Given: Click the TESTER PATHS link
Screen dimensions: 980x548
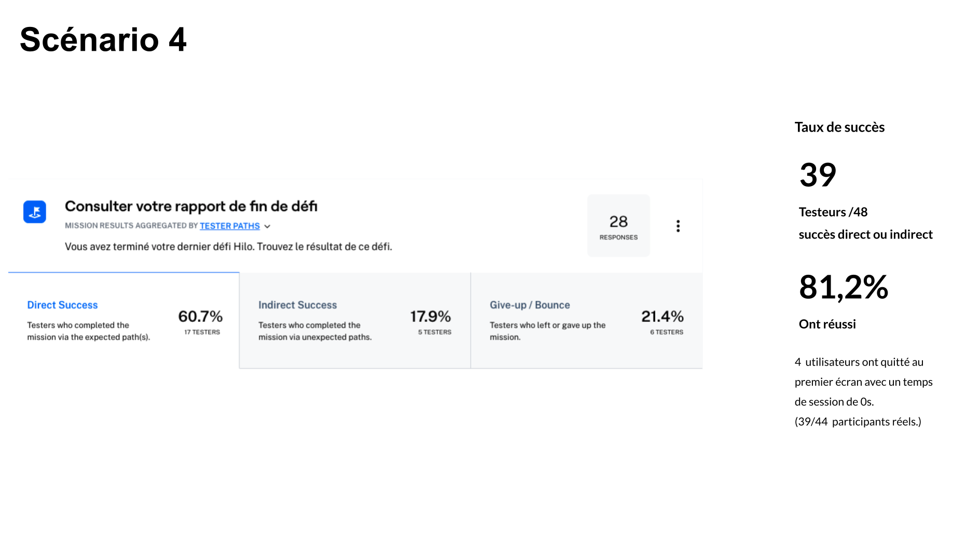Looking at the screenshot, I should (230, 226).
